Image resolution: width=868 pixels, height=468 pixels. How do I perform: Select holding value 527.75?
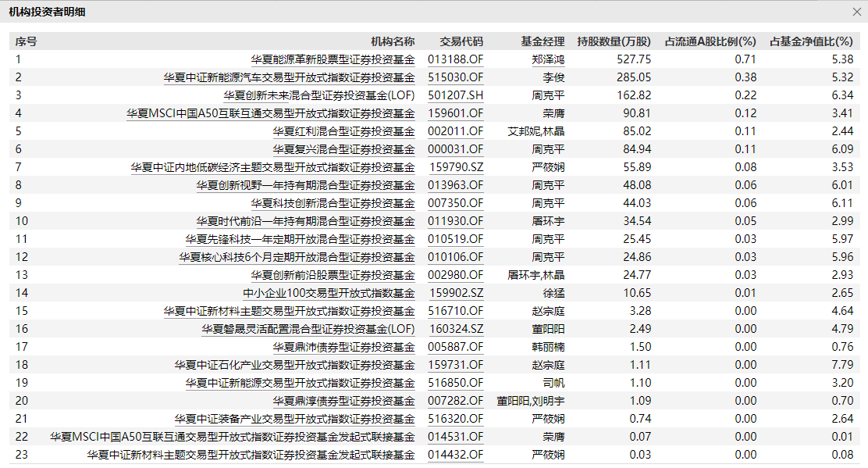(634, 59)
